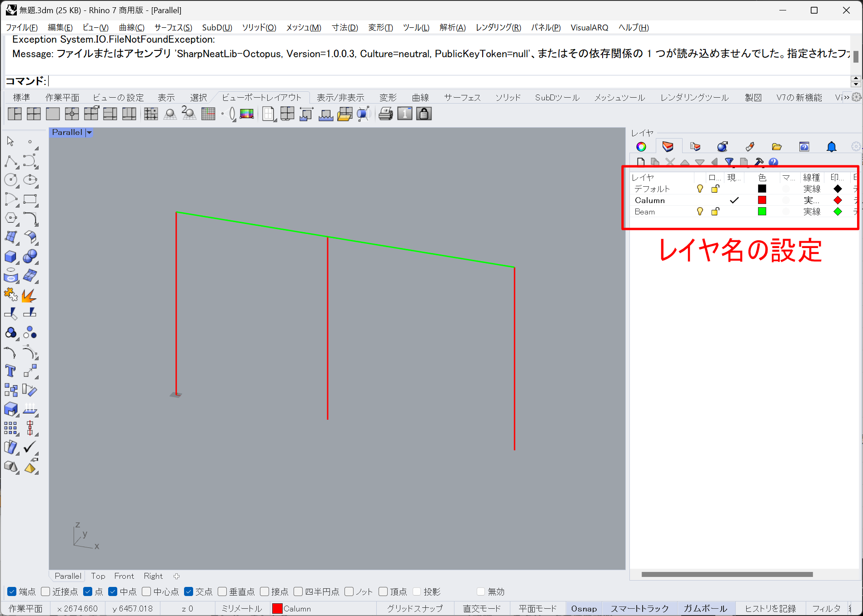This screenshot has width=863, height=616.
Task: Pick the Rectangle drawing tool
Action: (30, 199)
